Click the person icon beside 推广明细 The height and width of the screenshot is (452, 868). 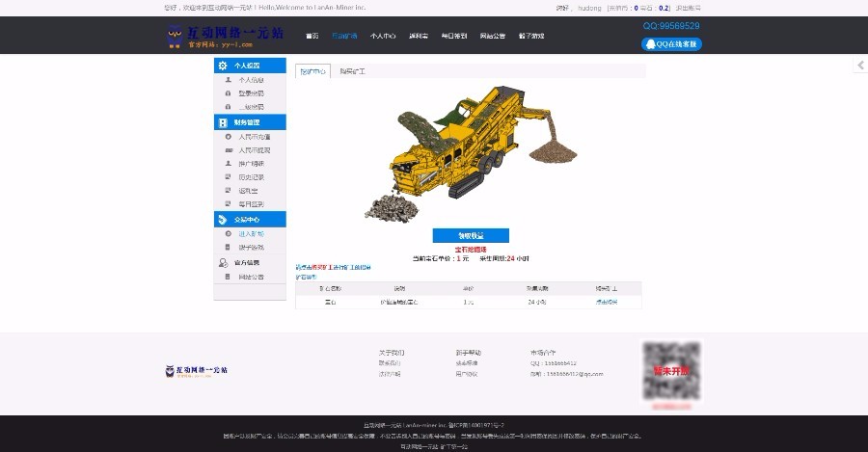click(x=228, y=163)
